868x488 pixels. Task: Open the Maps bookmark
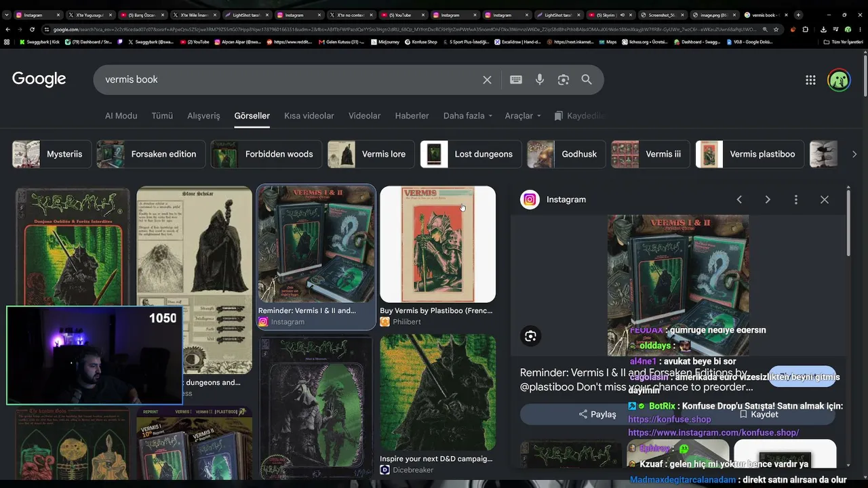[607, 42]
